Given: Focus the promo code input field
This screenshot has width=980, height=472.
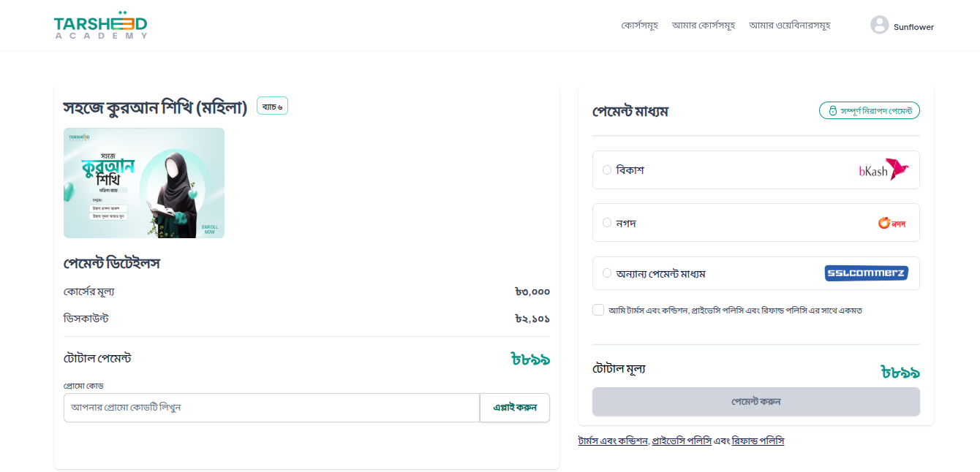Looking at the screenshot, I should (x=271, y=408).
